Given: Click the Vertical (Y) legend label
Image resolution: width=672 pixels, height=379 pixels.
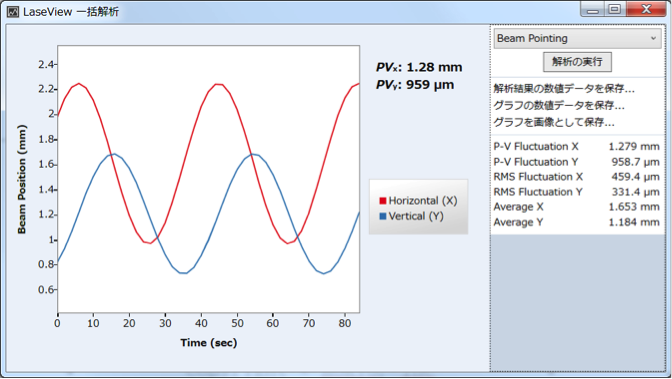Looking at the screenshot, I should [416, 216].
